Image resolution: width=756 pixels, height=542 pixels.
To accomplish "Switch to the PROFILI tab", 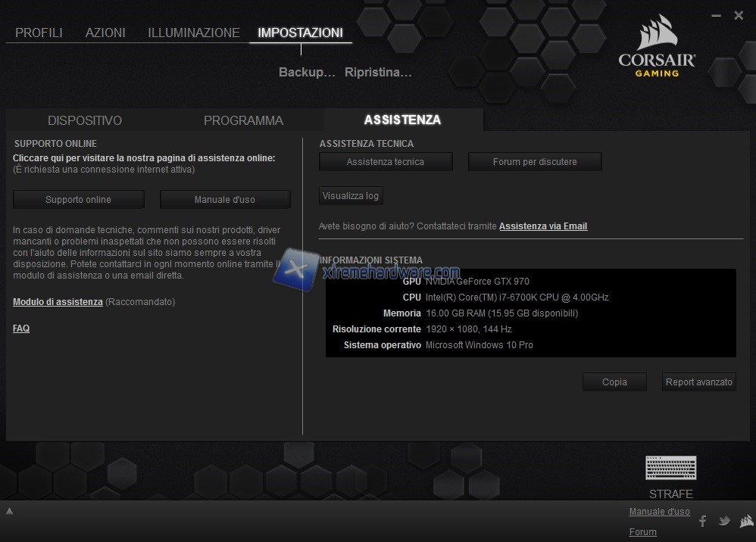I will 39,33.
